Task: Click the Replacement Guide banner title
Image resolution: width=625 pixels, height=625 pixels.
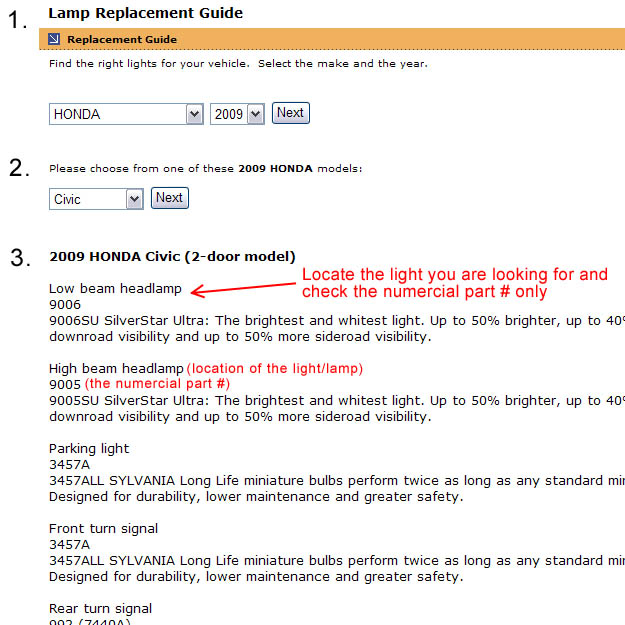Action: click(x=122, y=39)
